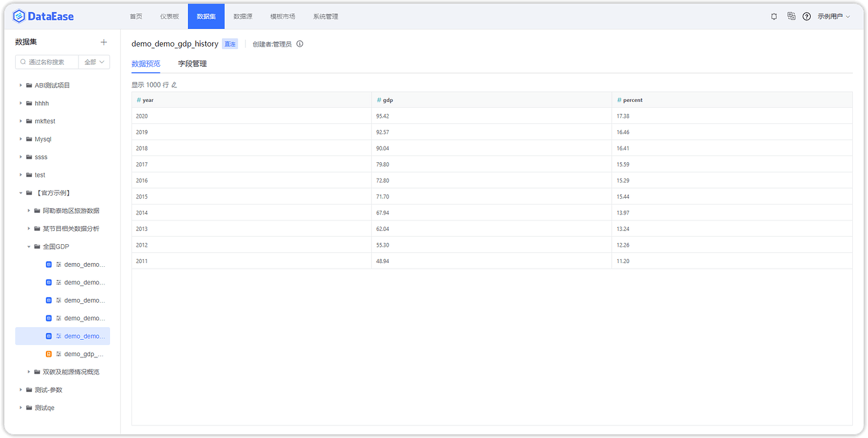Click the folder icon of 测试qe
The image size is (868, 438).
click(x=29, y=408)
